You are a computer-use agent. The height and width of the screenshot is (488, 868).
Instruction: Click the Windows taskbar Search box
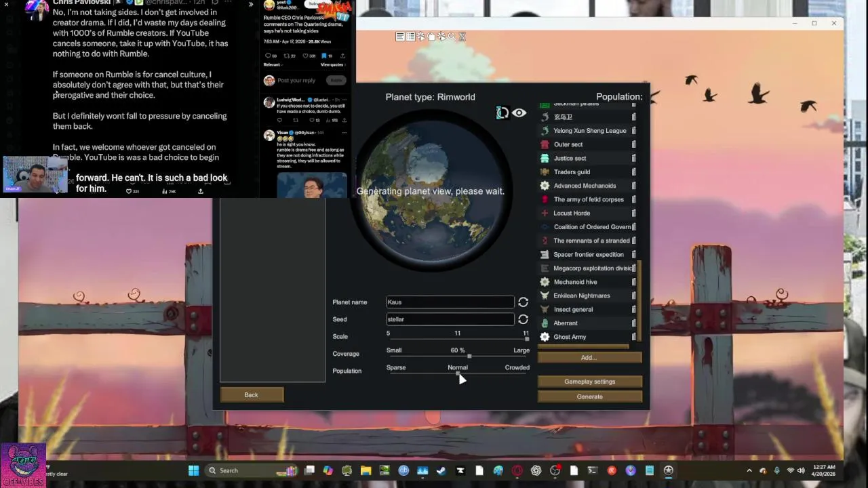(251, 470)
